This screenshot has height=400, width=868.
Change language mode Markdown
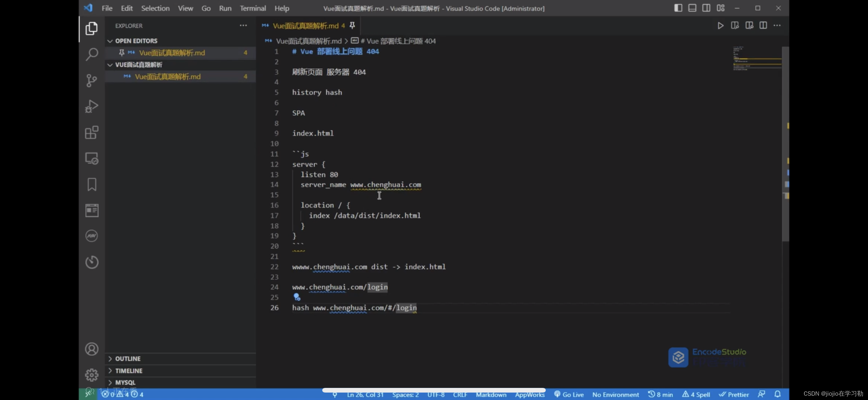click(491, 394)
